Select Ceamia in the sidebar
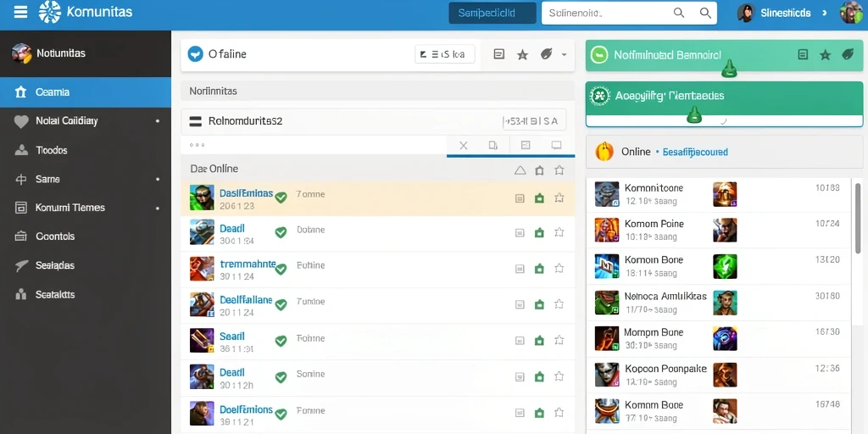 [86, 92]
